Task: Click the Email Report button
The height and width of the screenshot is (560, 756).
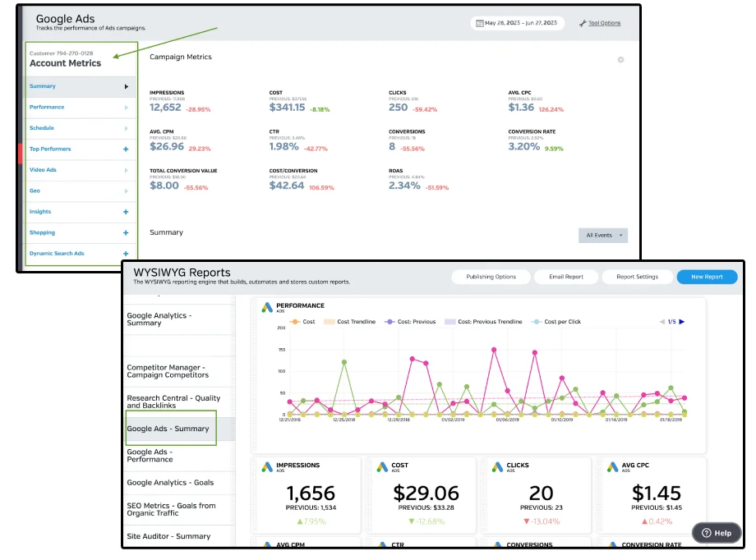Action: [x=566, y=277]
